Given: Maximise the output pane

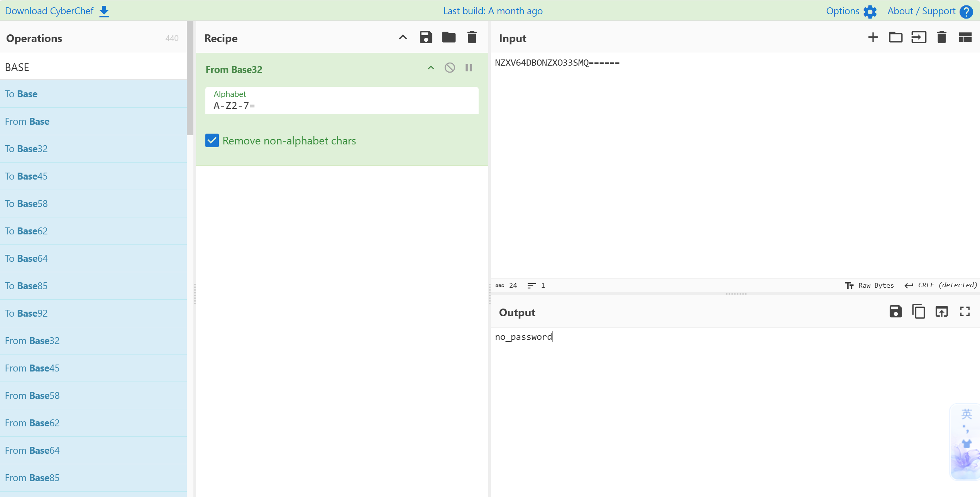Looking at the screenshot, I should [965, 311].
